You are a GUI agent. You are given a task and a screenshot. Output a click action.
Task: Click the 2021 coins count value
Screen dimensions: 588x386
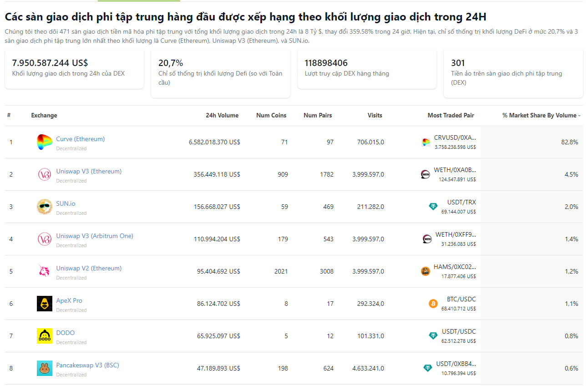click(281, 272)
